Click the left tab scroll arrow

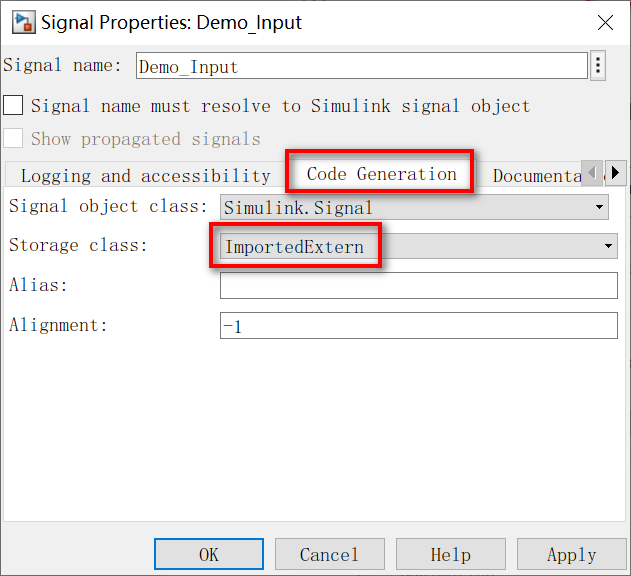[592, 173]
